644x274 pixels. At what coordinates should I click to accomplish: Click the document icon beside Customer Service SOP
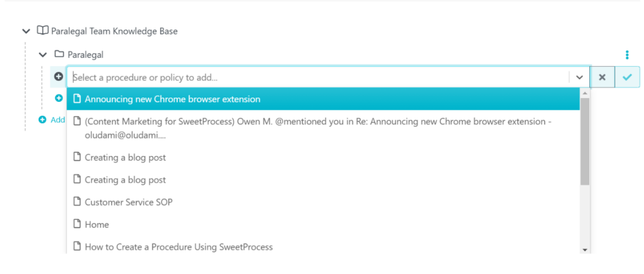[x=77, y=202]
